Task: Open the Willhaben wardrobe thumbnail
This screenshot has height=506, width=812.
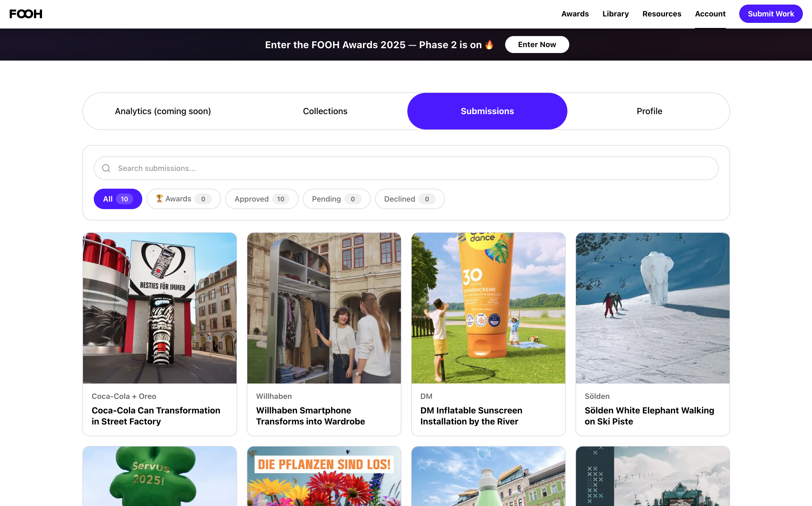Action: pyautogui.click(x=324, y=308)
